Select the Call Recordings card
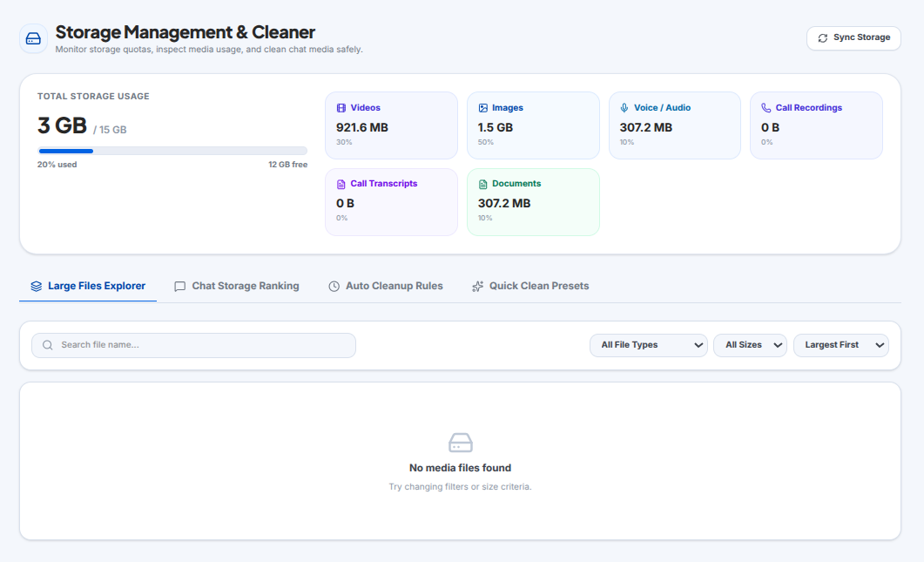Screen dimensions: 924x562 point(816,125)
